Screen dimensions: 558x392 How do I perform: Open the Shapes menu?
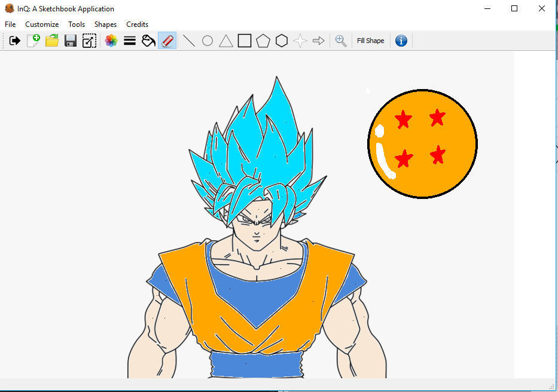[105, 24]
